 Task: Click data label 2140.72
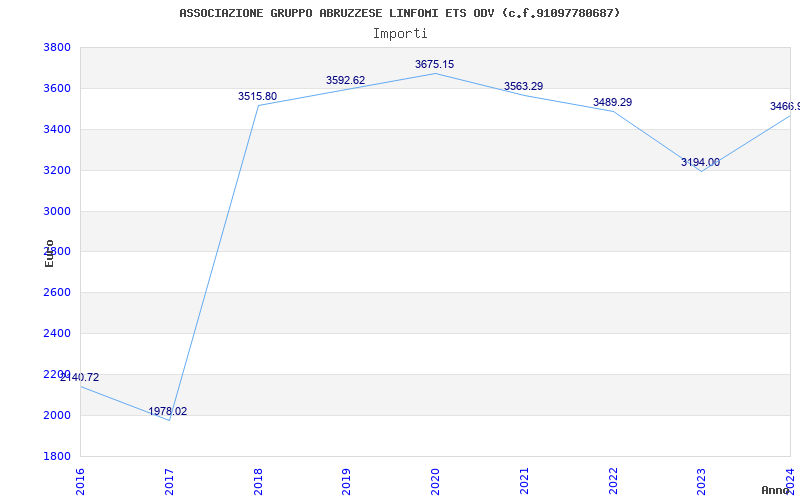pos(80,378)
